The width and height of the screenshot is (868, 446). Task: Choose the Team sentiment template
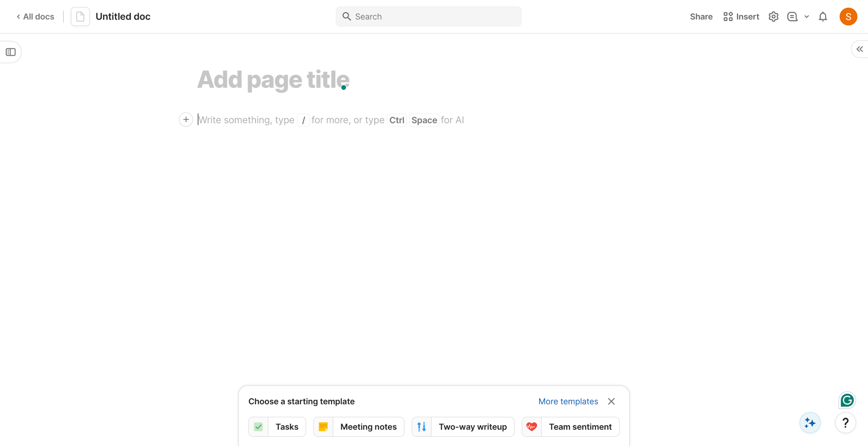570,427
